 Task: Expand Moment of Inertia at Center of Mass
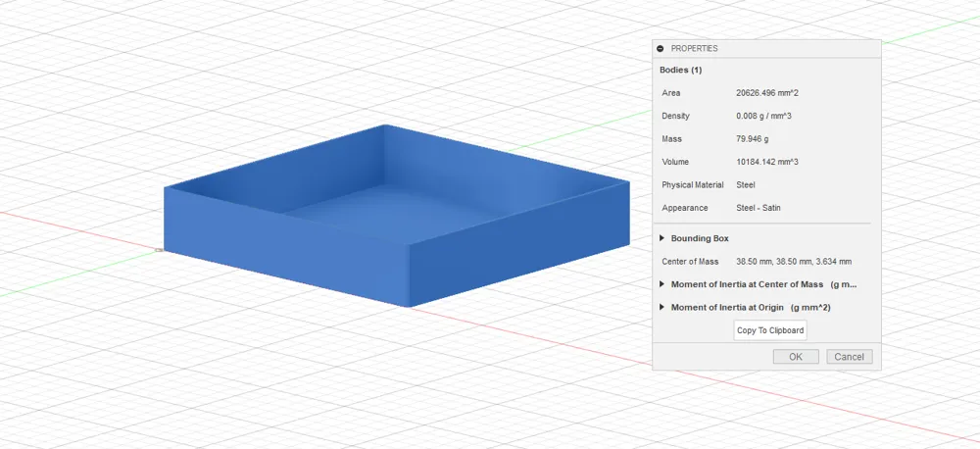point(661,284)
